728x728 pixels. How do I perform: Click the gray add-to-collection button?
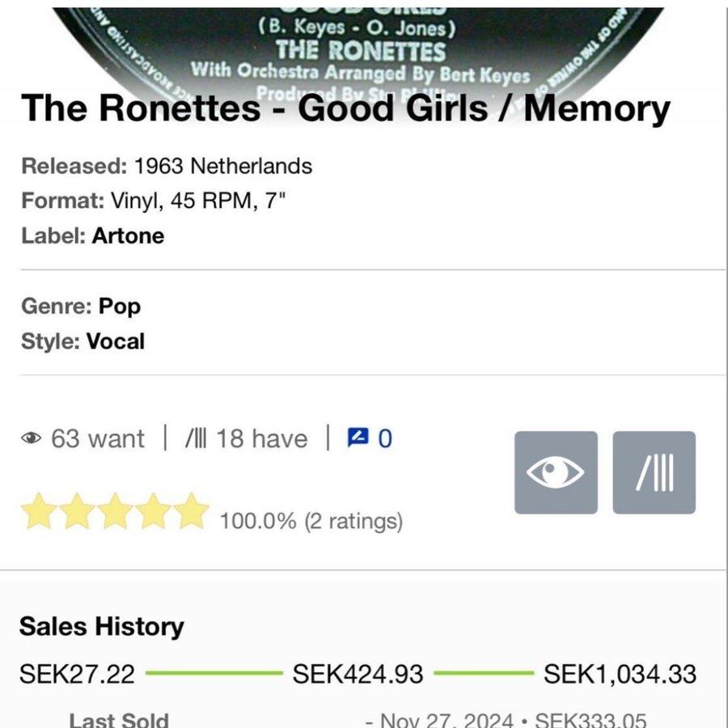[x=654, y=472]
